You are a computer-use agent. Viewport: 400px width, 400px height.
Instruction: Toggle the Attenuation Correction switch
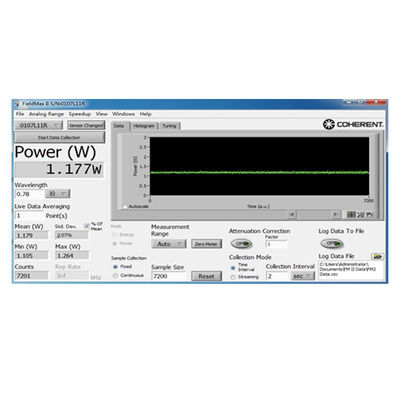(241, 244)
